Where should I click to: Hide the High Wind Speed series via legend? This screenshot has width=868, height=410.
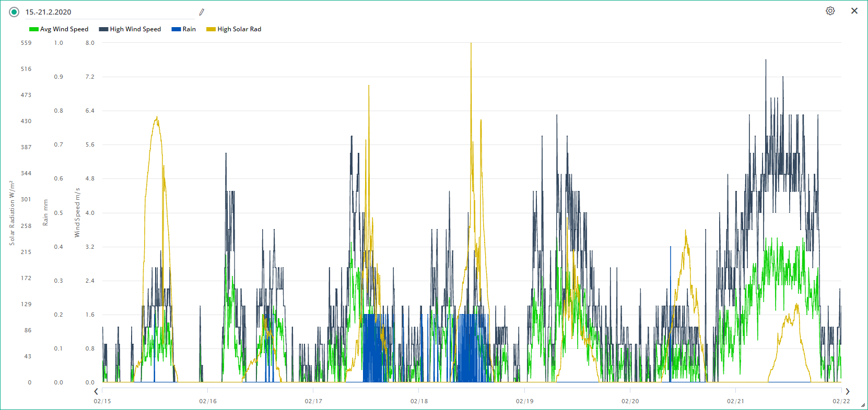[x=135, y=29]
